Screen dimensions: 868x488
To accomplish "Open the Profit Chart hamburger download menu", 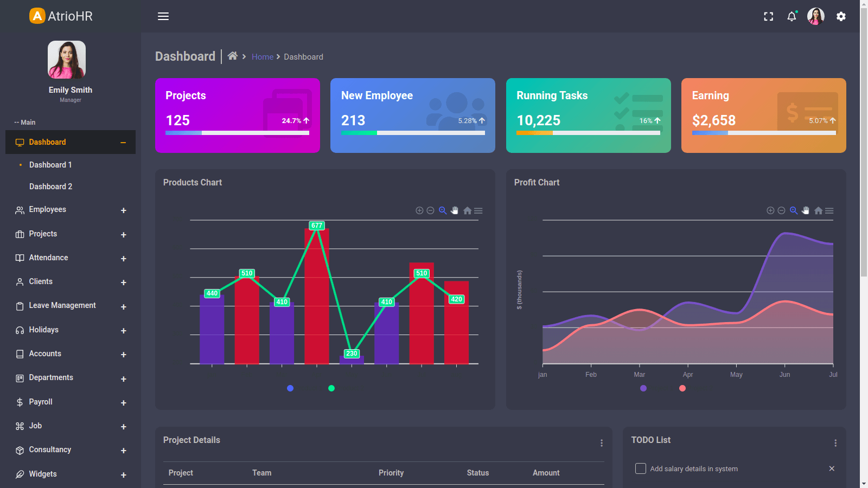I will 829,210.
